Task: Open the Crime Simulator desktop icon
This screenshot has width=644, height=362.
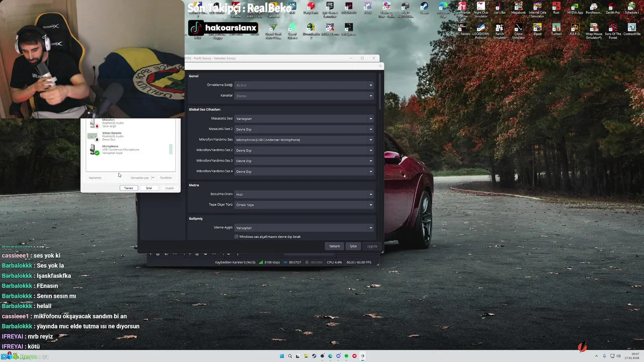Action: (x=518, y=31)
